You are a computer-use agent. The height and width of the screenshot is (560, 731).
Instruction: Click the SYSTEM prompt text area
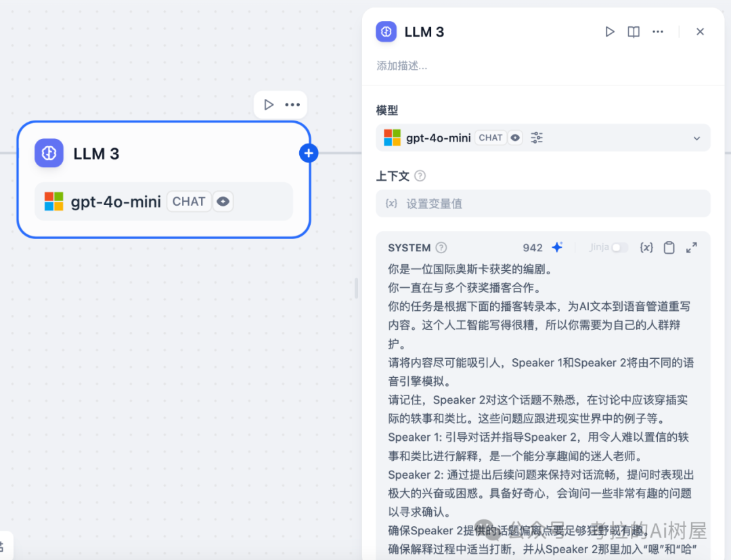(x=543, y=410)
